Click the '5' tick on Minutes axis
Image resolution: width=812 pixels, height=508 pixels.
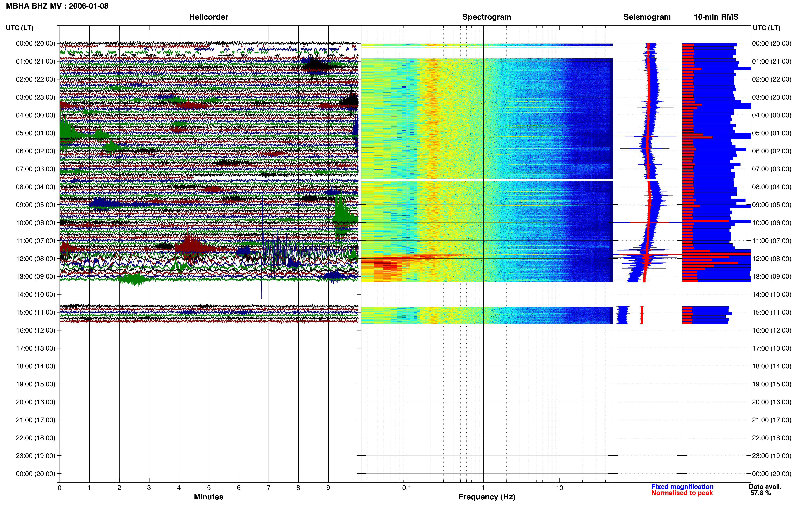[209, 487]
